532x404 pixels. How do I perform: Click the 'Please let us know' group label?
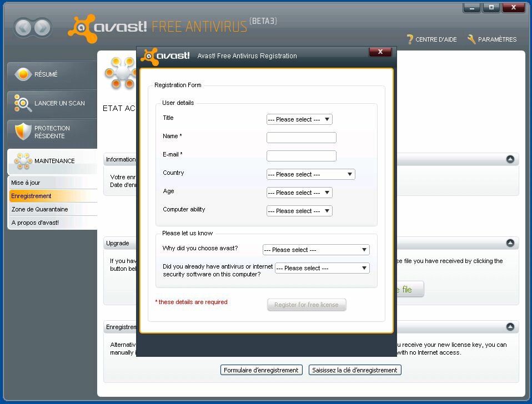pyautogui.click(x=188, y=233)
